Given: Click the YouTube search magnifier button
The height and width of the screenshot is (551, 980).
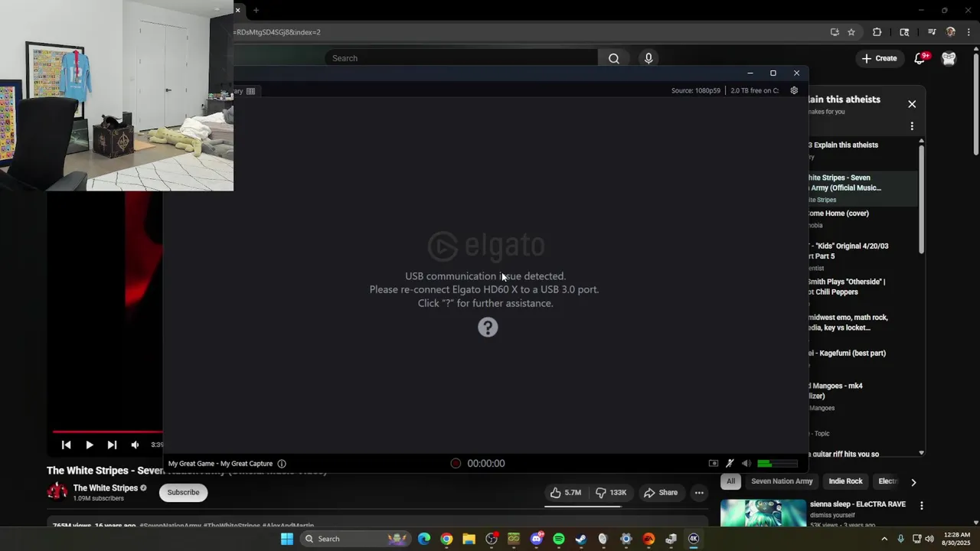Looking at the screenshot, I should click(x=614, y=58).
